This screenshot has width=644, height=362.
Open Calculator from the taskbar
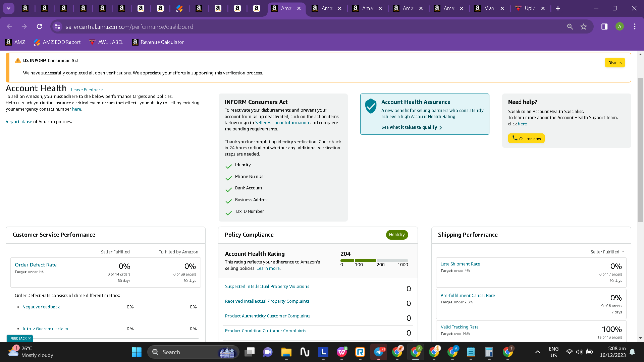coord(489,352)
